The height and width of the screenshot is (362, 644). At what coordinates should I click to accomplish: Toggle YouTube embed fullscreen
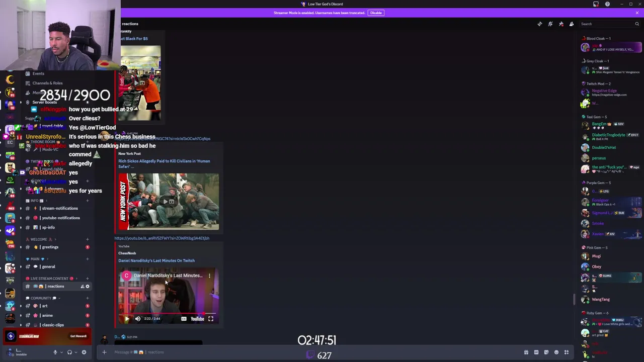(211, 319)
